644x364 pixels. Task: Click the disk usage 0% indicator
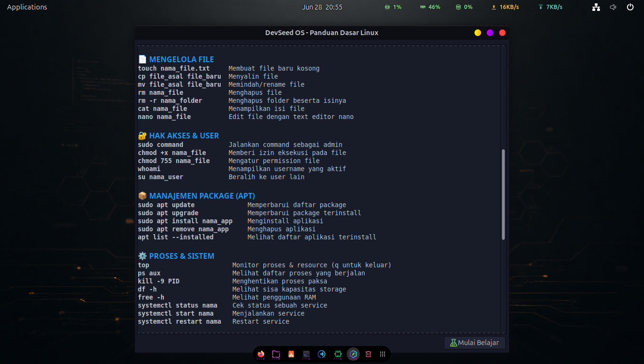[x=464, y=7]
